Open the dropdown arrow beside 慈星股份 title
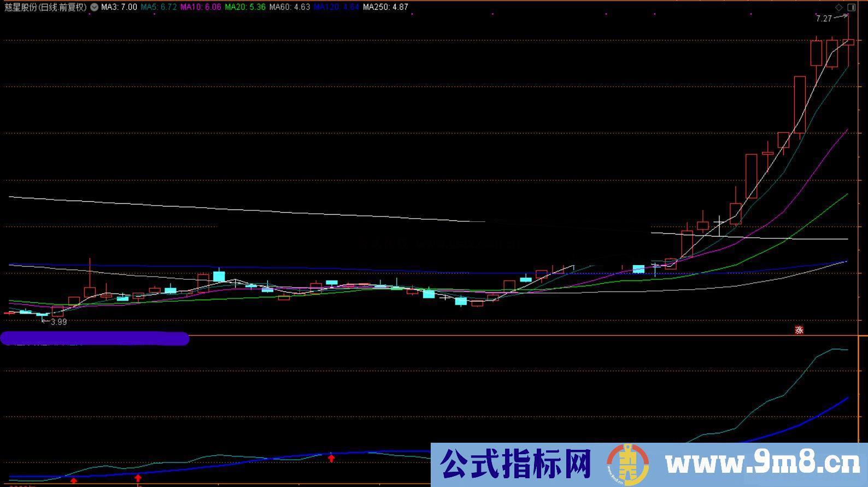 [95, 7]
